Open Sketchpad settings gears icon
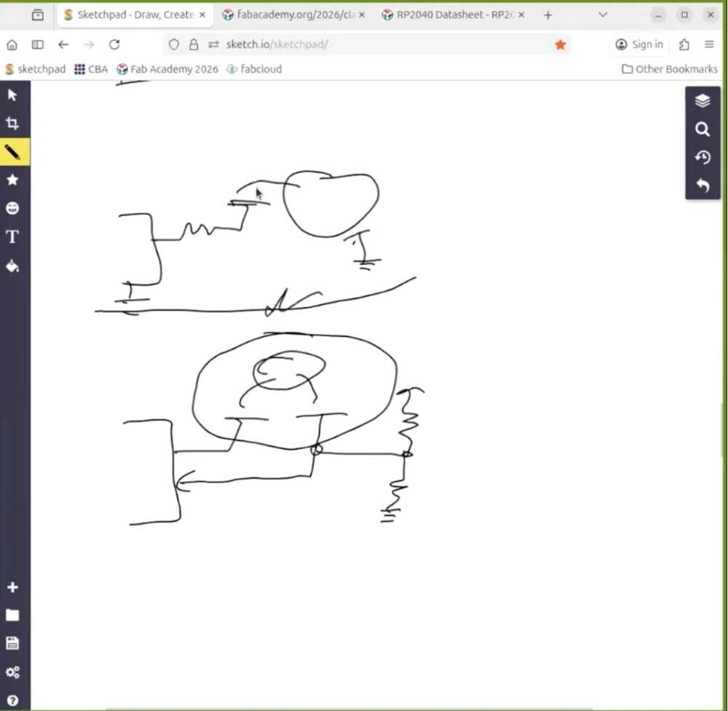This screenshot has height=711, width=728. 12,672
